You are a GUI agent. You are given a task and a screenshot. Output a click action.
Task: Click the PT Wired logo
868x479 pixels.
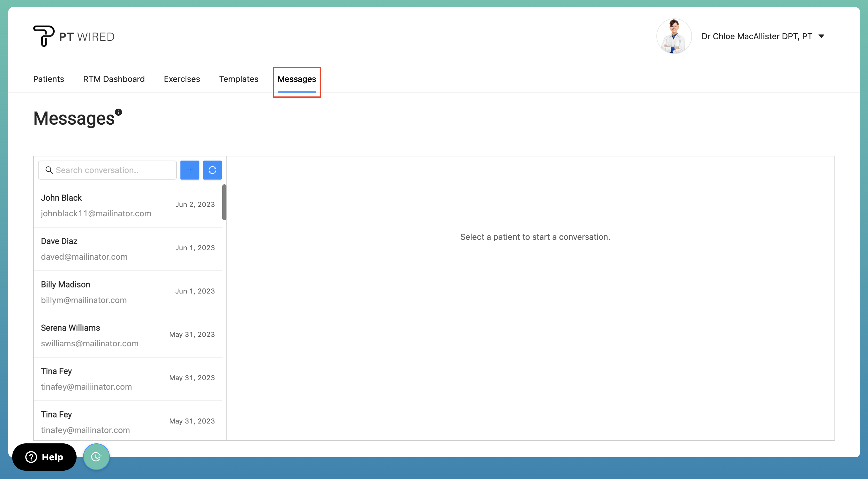point(74,36)
